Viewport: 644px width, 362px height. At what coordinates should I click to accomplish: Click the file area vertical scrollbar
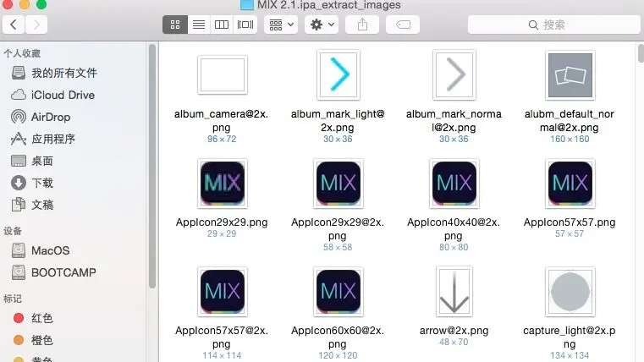pos(641,53)
